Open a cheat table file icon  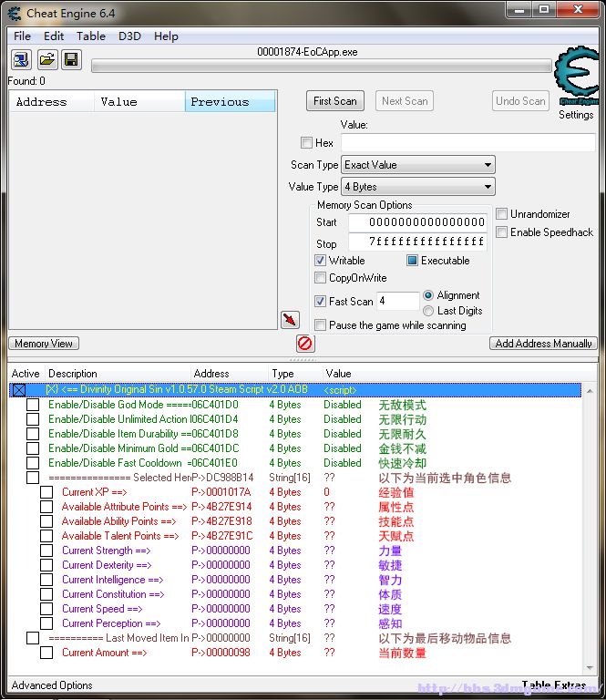pos(46,59)
